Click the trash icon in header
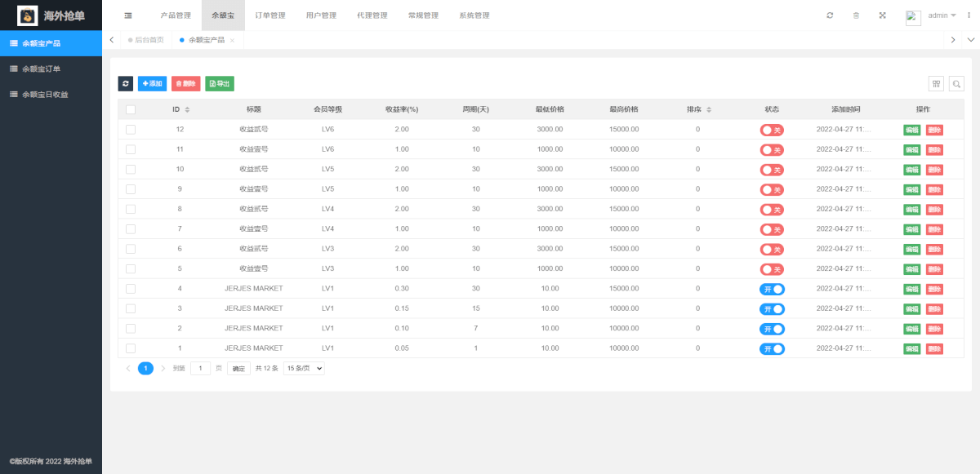The height and width of the screenshot is (474, 980). (x=856, y=16)
